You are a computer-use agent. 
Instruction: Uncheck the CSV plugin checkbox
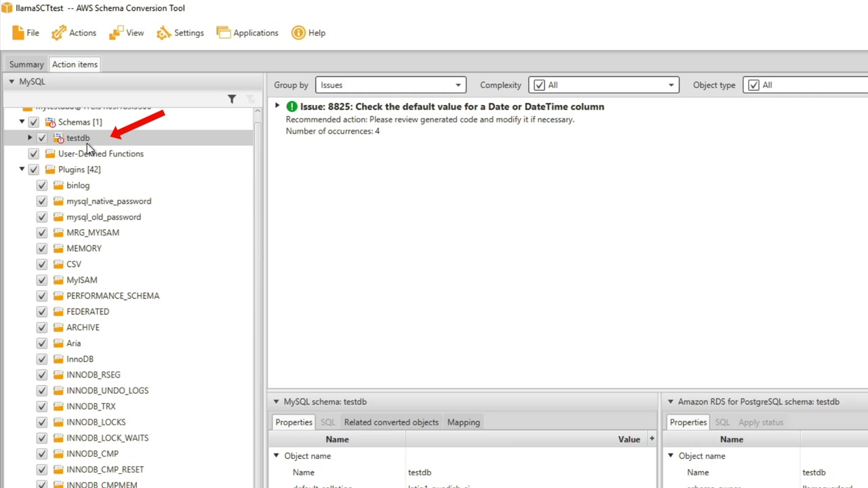tap(42, 264)
